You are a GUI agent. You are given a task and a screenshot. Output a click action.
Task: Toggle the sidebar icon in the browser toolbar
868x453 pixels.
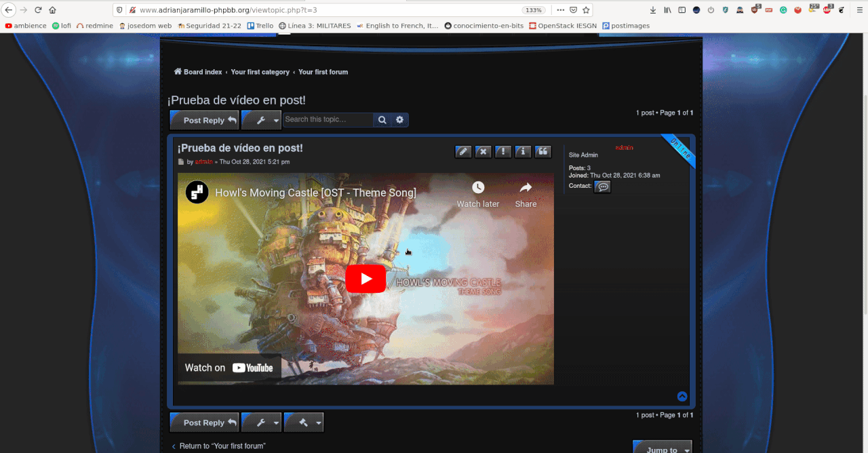click(682, 10)
